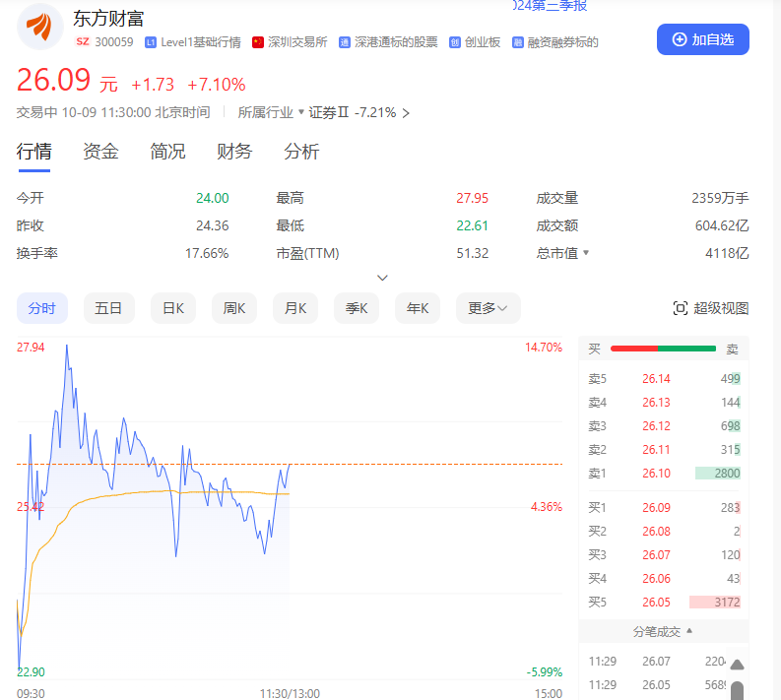
Task: Switch to the 行情 tab
Action: pos(33,152)
